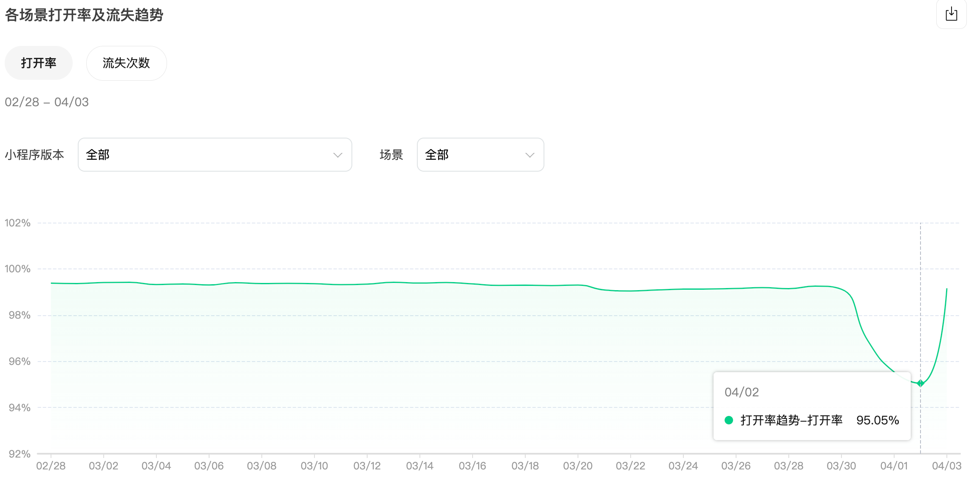Image resolution: width=980 pixels, height=486 pixels.
Task: Click the 小程序版本 dropdown chevron arrow
Action: 337,155
